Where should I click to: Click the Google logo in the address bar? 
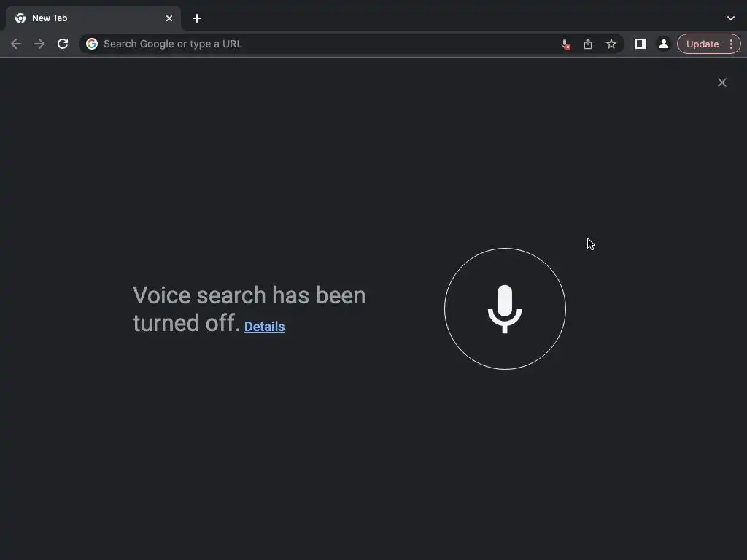click(92, 44)
